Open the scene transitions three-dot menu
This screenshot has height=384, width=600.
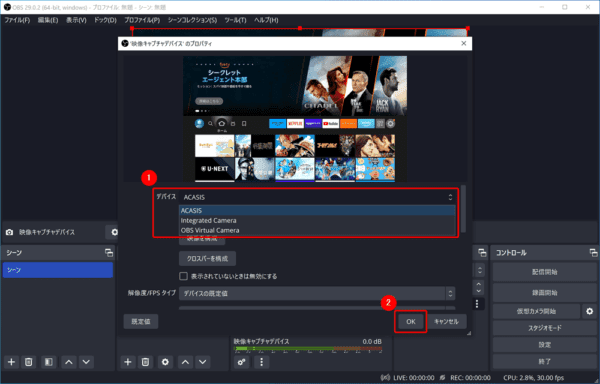477,304
